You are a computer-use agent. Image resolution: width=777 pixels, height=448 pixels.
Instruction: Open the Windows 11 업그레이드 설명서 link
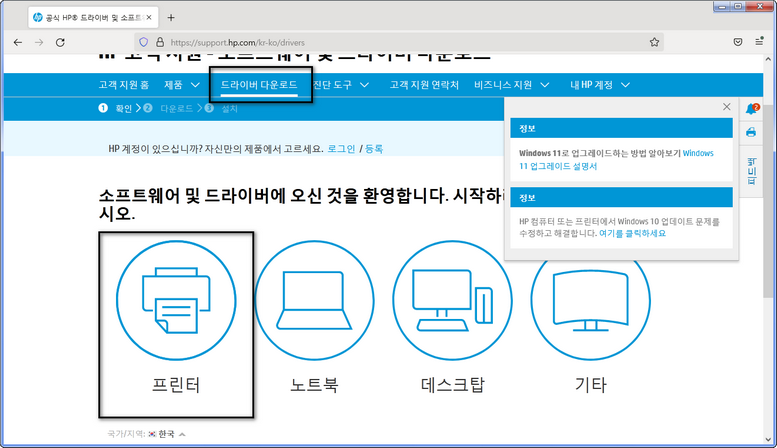616,160
